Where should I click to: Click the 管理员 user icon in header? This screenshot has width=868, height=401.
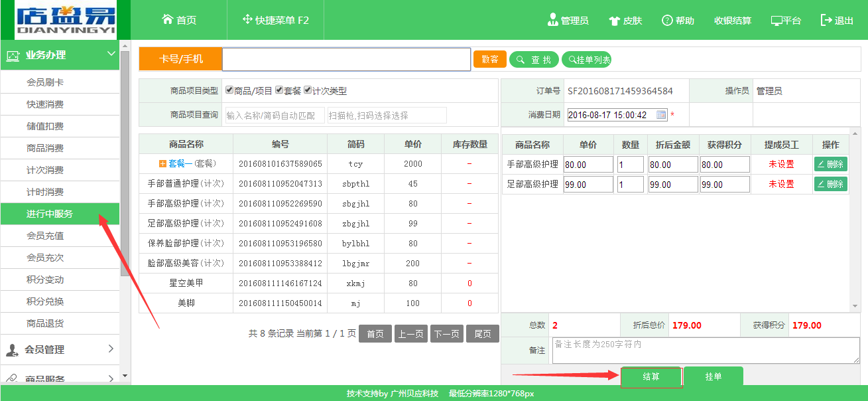coord(552,20)
